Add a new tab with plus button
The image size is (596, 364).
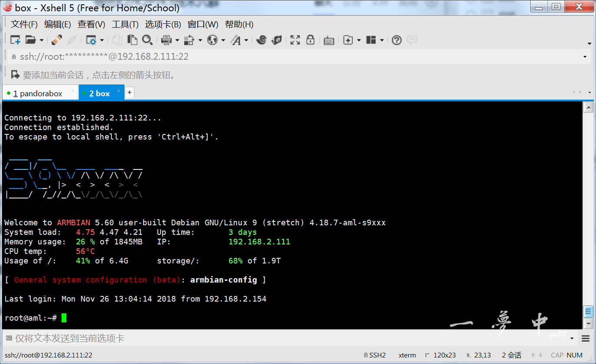[x=129, y=92]
